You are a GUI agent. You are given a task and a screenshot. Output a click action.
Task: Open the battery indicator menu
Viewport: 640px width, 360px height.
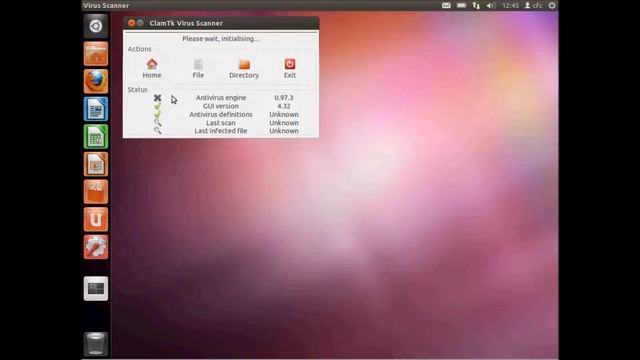461,5
